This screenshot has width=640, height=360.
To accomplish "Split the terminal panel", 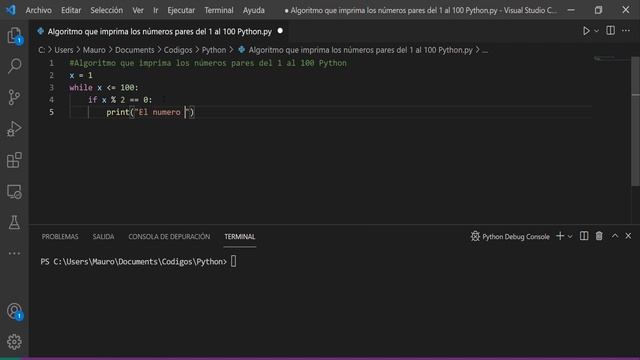I will [x=584, y=236].
